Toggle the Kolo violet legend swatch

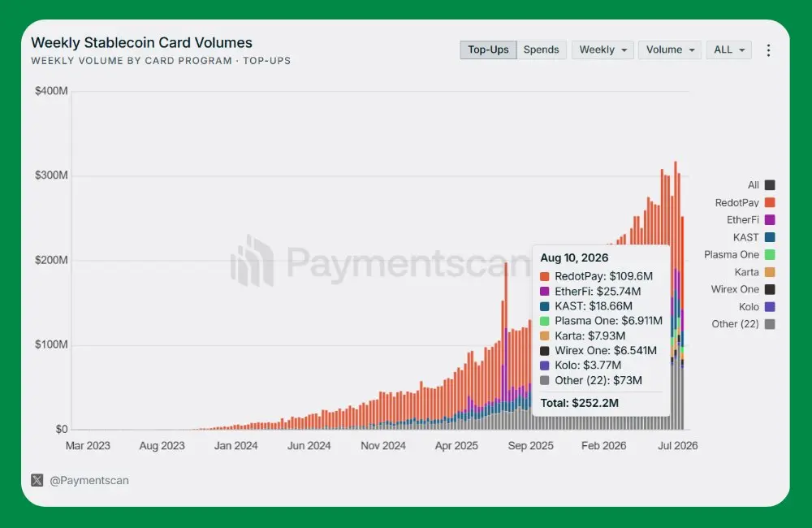click(770, 307)
